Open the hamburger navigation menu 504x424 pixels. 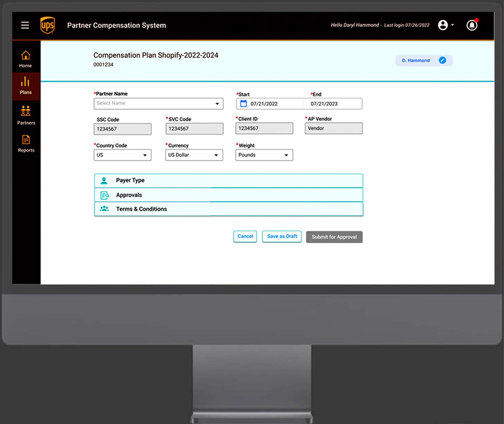tap(25, 25)
